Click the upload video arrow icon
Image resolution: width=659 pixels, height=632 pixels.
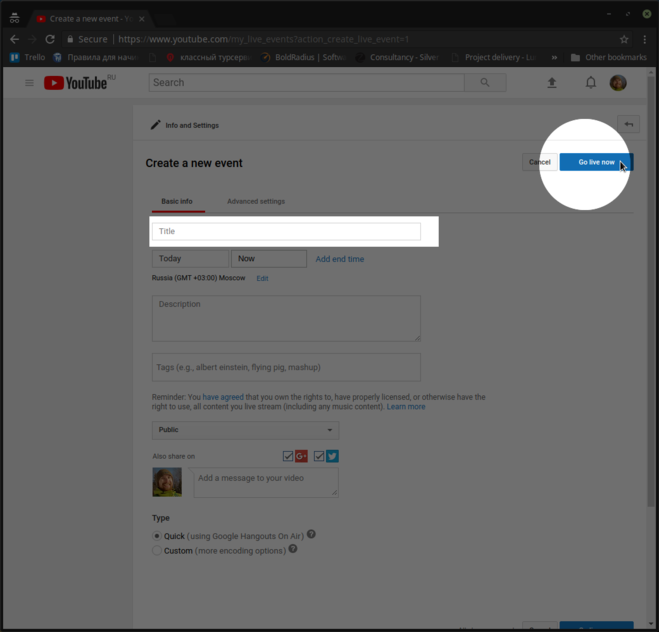(552, 83)
